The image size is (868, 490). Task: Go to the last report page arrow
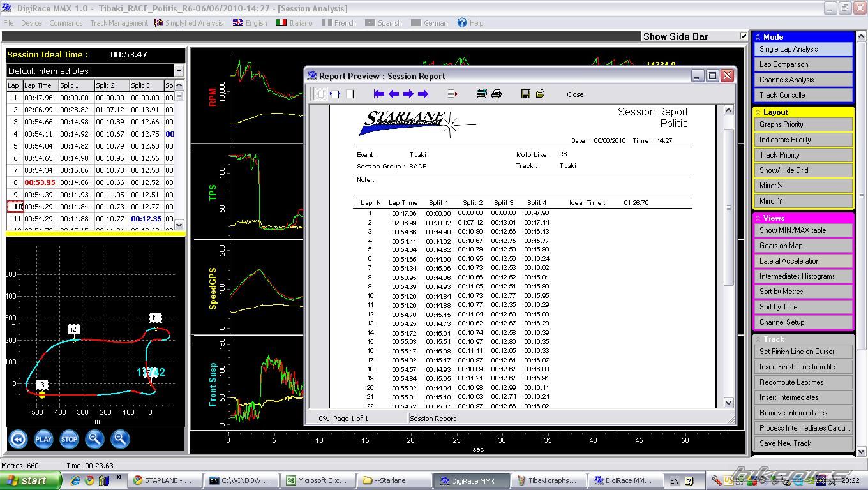pos(423,94)
